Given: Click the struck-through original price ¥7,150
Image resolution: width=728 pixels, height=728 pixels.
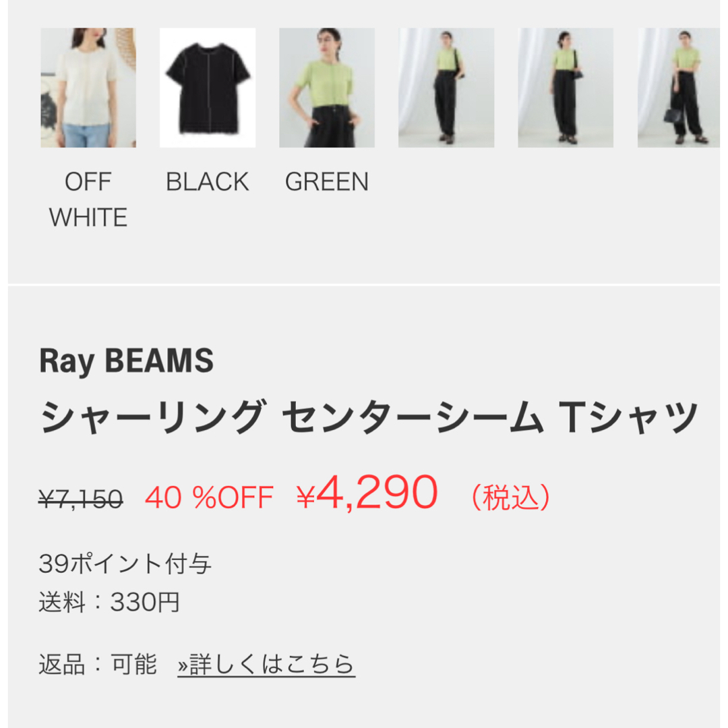Looking at the screenshot, I should (x=81, y=499).
